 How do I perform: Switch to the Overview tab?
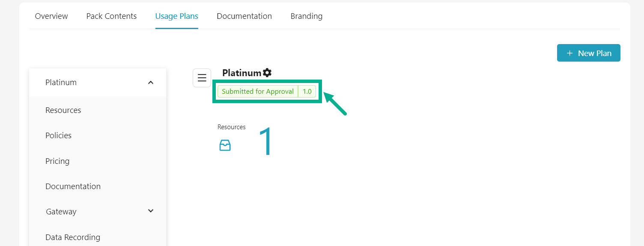[51, 16]
